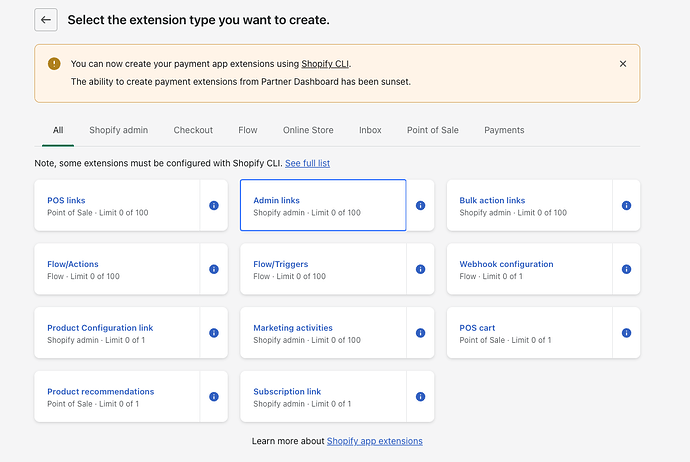Click info icon for Bulk action links
The image size is (690, 462).
click(x=626, y=206)
